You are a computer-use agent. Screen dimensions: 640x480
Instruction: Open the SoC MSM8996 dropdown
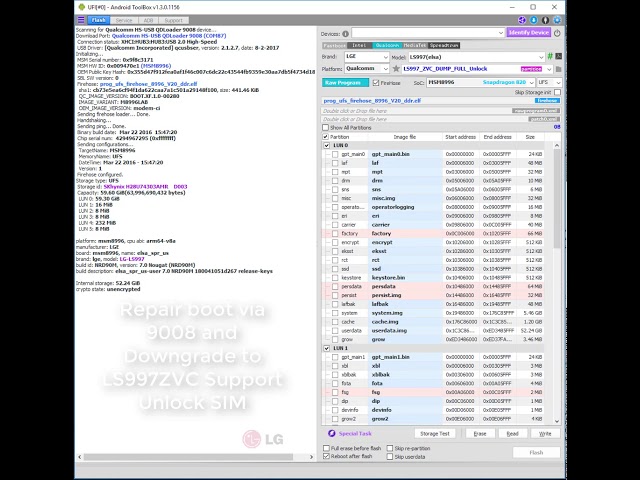point(481,82)
